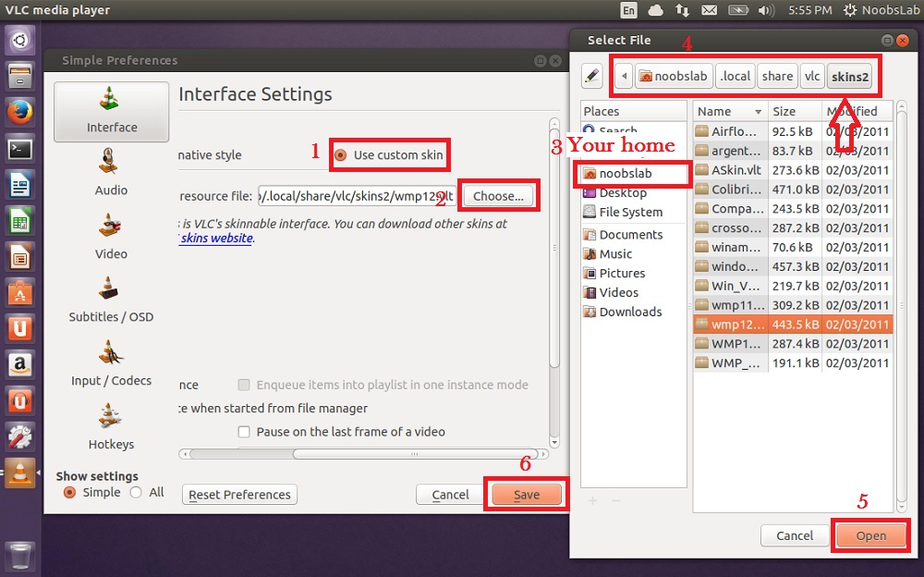This screenshot has height=577, width=924.
Task: Open the Terminal from the dock
Action: (x=20, y=149)
